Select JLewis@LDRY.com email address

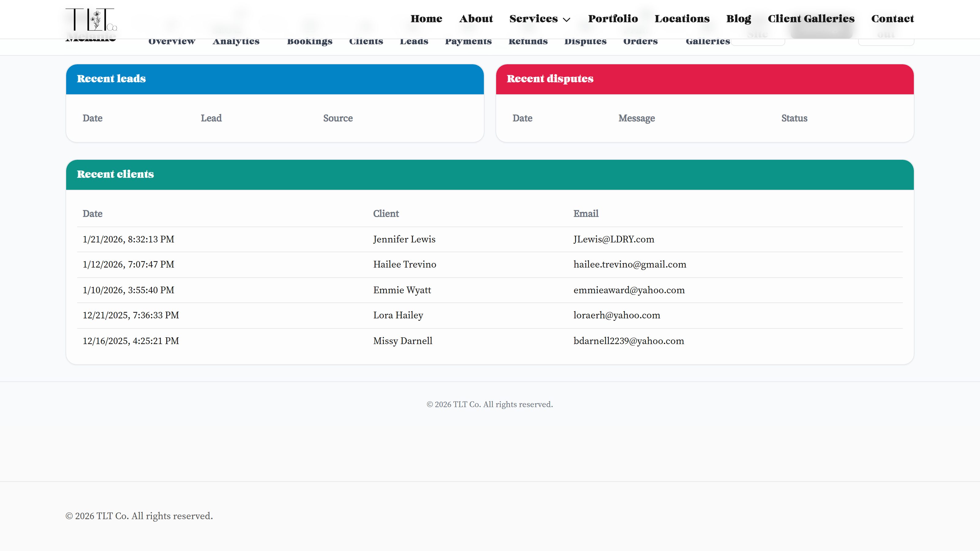tap(613, 239)
